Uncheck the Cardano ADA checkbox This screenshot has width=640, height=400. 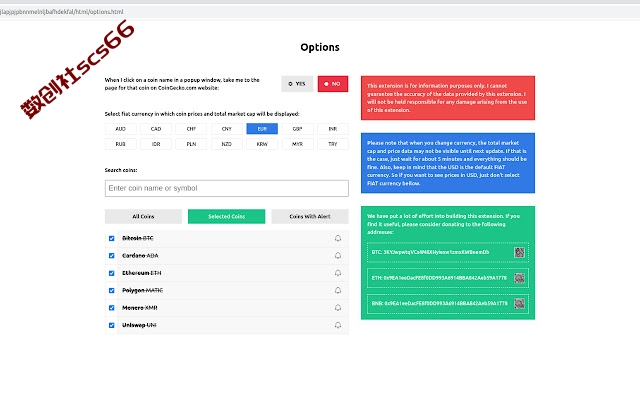point(111,256)
